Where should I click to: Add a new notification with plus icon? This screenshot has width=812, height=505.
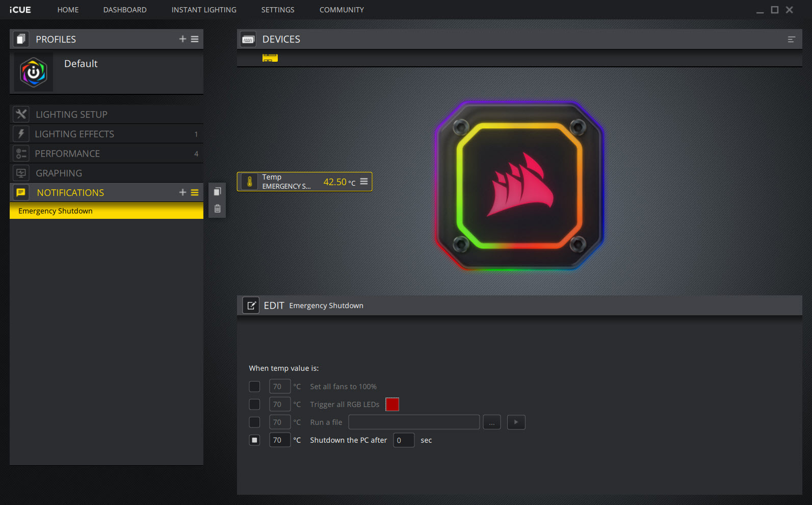click(182, 192)
